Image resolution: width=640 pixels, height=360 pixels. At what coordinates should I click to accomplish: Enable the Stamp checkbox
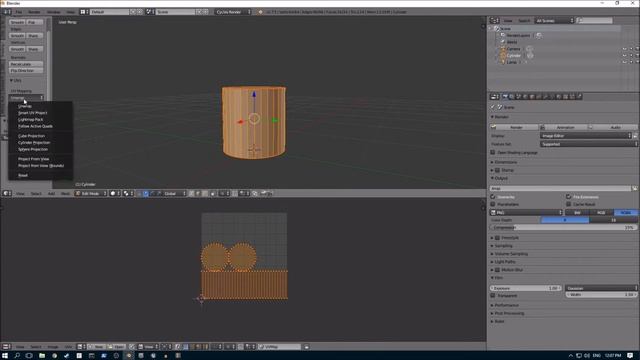[x=497, y=170]
